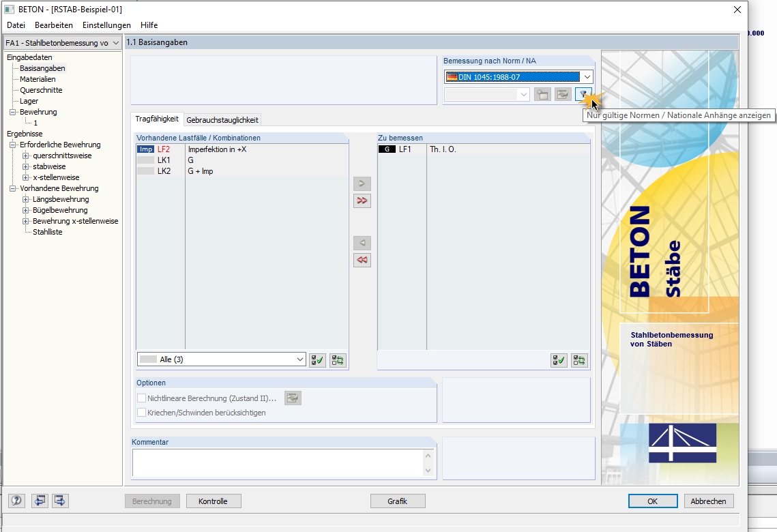Invert selection in available load cases list
Viewport: 777px width, 532px height.
(x=338, y=360)
